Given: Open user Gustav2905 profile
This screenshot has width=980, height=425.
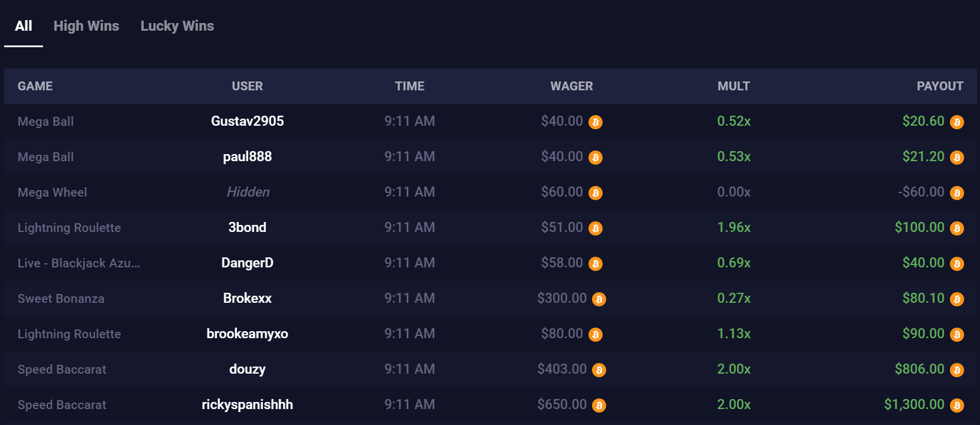Looking at the screenshot, I should click(247, 121).
